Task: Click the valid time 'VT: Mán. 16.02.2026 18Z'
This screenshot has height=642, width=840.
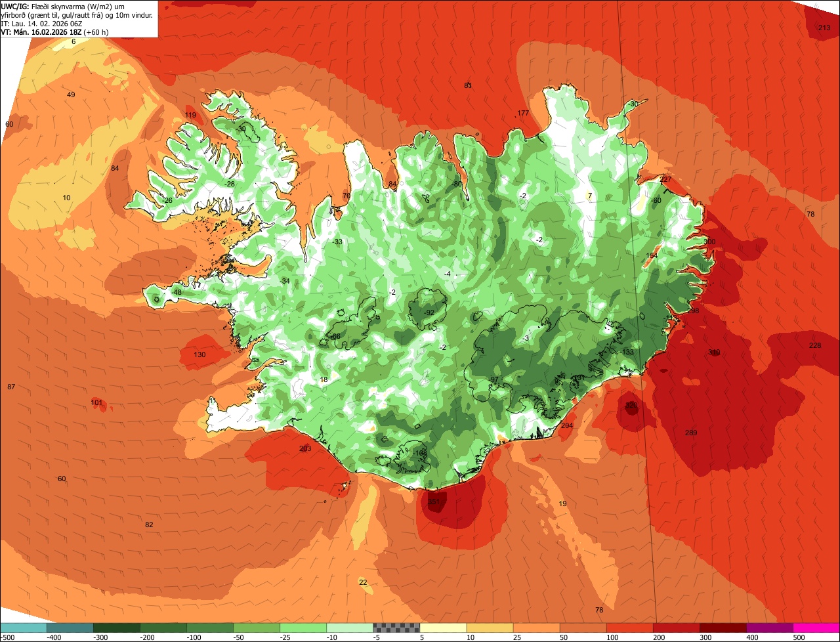Action: (41, 32)
